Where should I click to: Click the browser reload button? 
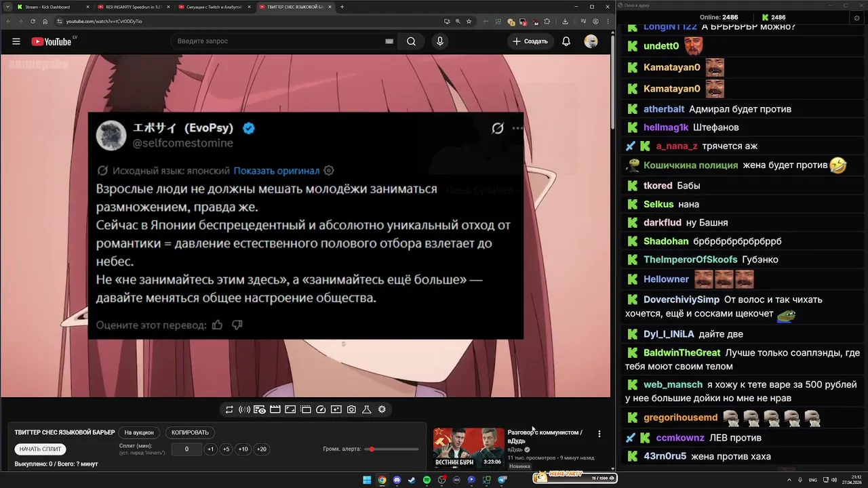(33, 21)
